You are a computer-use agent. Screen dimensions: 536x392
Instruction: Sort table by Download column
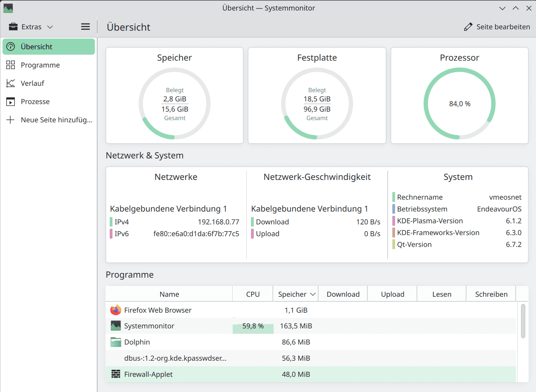tap(343, 294)
